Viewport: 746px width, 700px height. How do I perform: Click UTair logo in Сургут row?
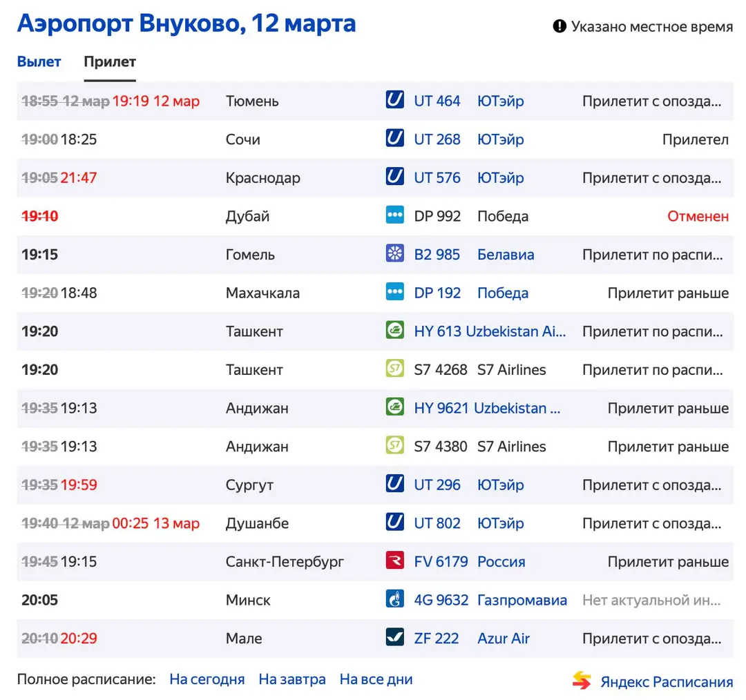(x=394, y=484)
